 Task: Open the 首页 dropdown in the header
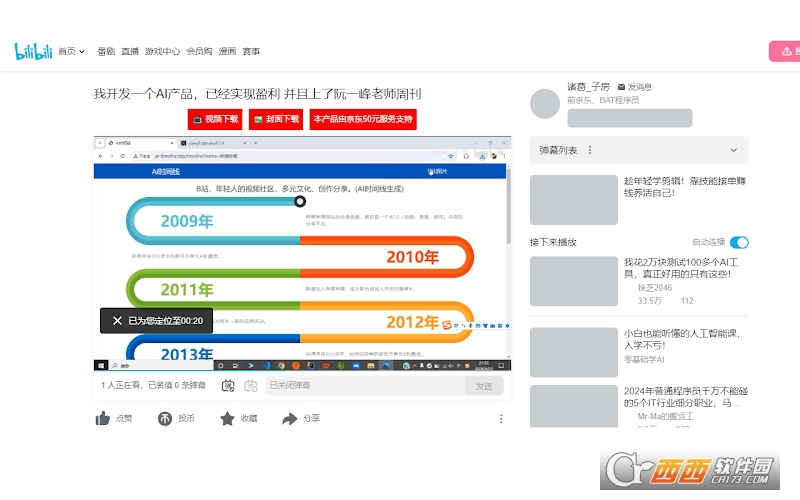pyautogui.click(x=71, y=51)
